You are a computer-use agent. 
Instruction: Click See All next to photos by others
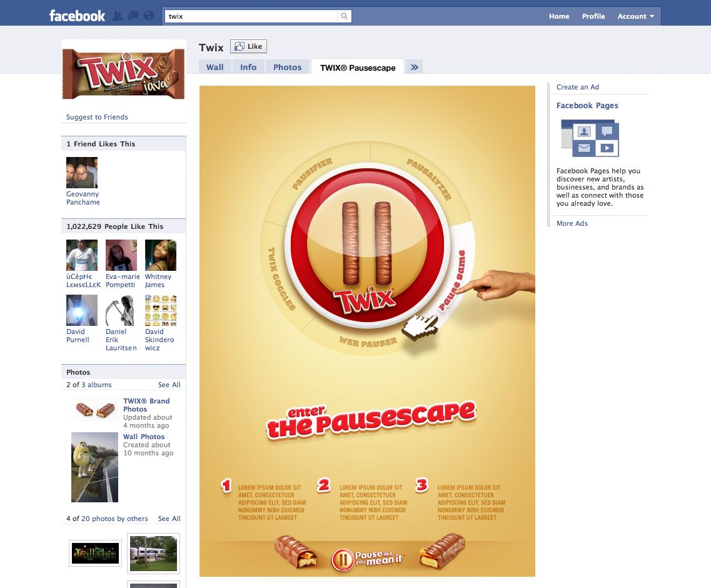click(169, 519)
